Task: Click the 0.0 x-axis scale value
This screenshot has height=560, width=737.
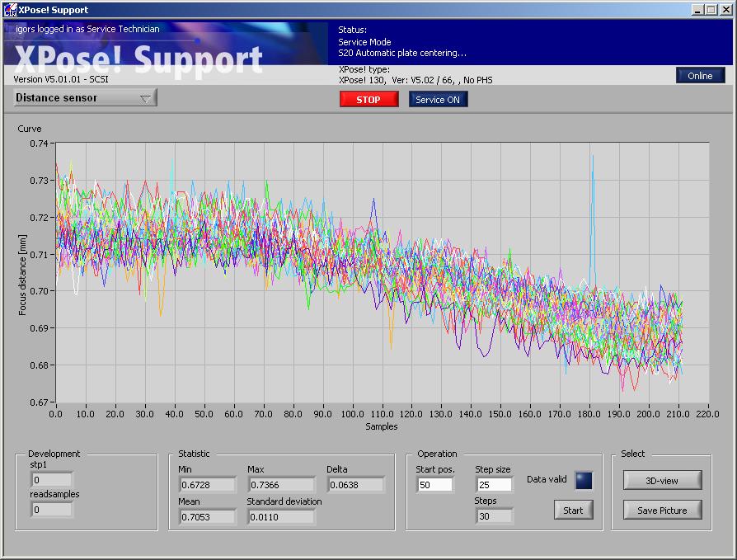Action: (55, 414)
